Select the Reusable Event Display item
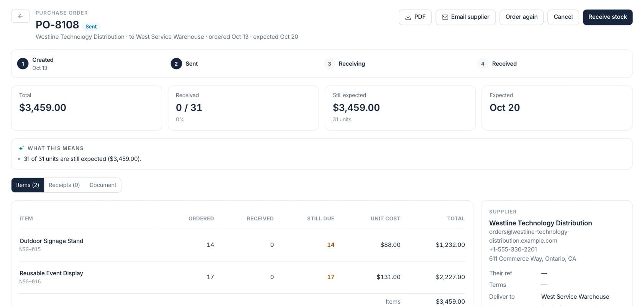The width and height of the screenshot is (644, 306). [x=51, y=273]
